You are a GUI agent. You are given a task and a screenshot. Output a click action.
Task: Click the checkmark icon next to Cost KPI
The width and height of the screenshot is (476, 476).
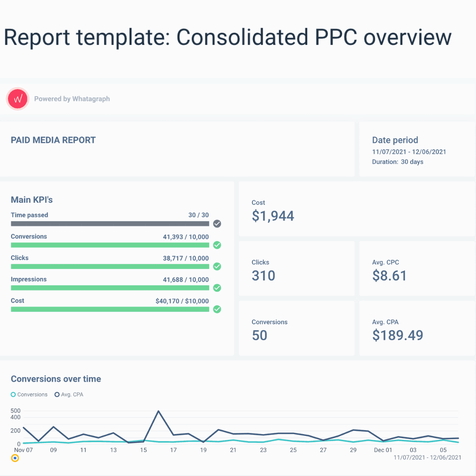pyautogui.click(x=217, y=309)
